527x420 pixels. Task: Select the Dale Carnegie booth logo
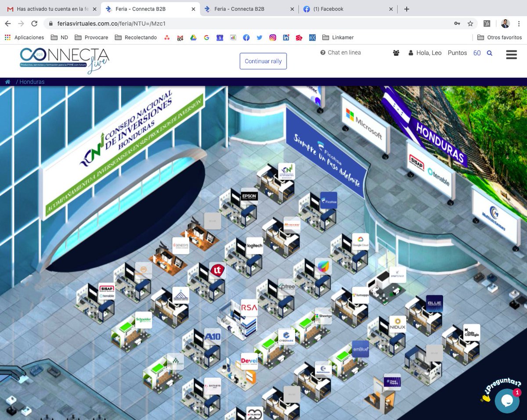[472, 332]
